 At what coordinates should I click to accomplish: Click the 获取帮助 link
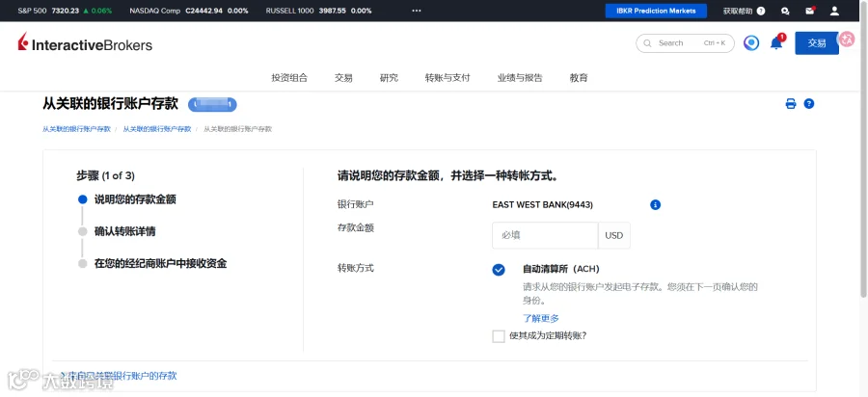pos(738,11)
